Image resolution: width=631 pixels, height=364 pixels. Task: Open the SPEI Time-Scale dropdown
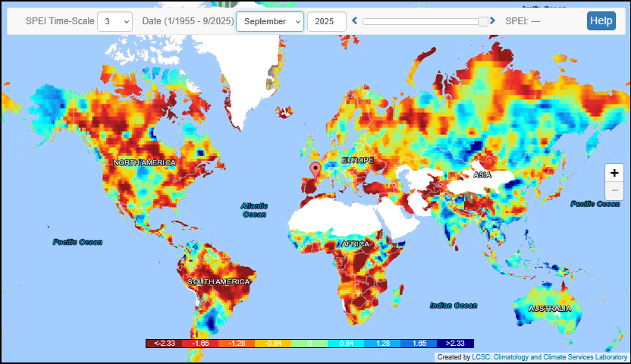115,21
